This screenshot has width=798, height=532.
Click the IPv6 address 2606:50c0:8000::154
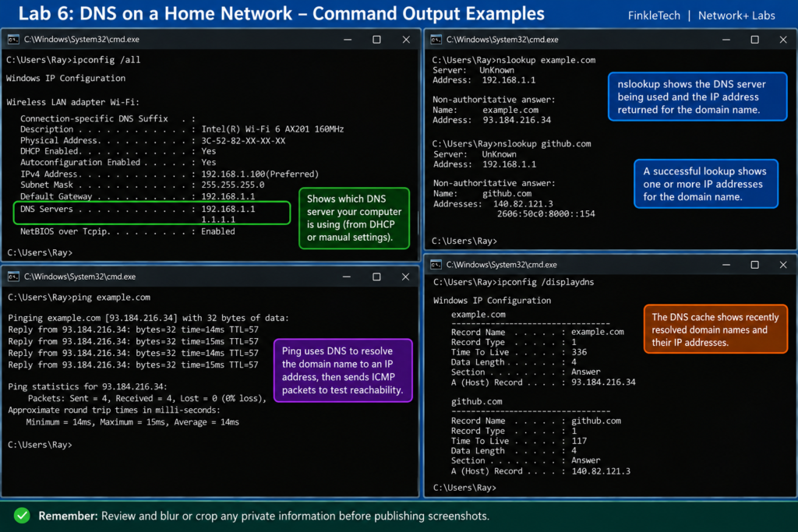pos(546,213)
